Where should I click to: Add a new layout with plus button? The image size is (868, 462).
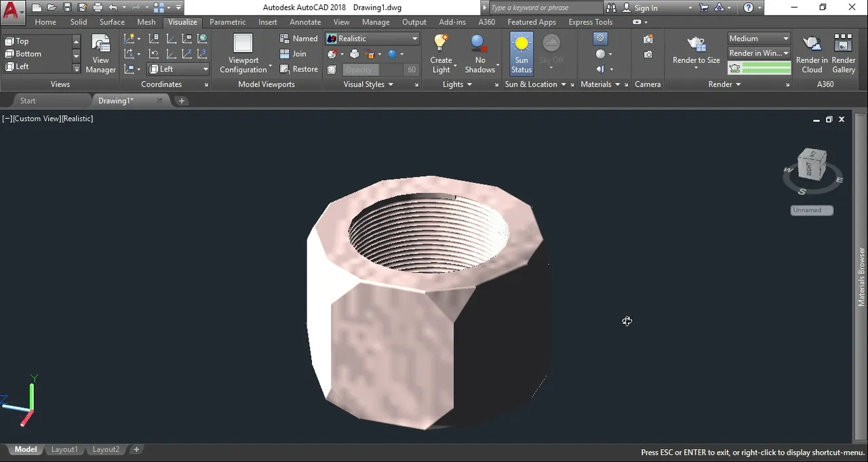pyautogui.click(x=136, y=449)
